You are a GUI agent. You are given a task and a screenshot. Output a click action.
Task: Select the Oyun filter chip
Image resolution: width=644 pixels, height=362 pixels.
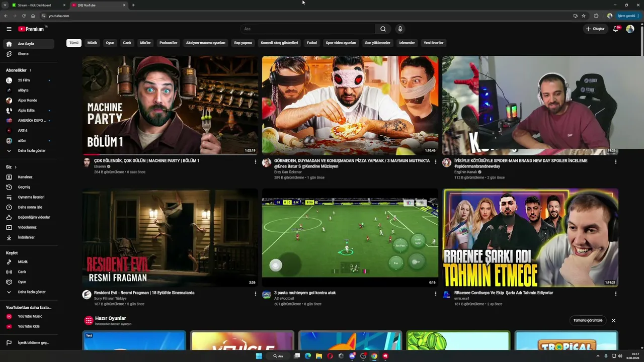click(x=110, y=43)
